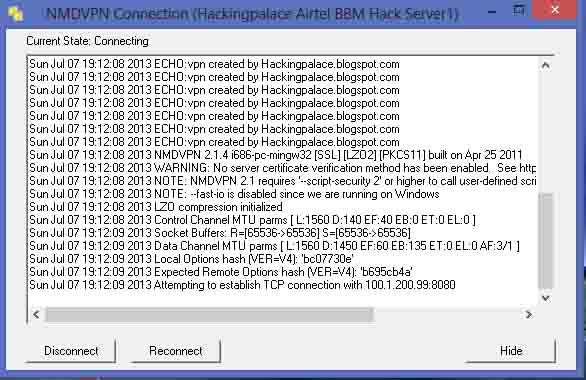Click the log scroll left arrow
The height and width of the screenshot is (380, 586).
tap(36, 314)
